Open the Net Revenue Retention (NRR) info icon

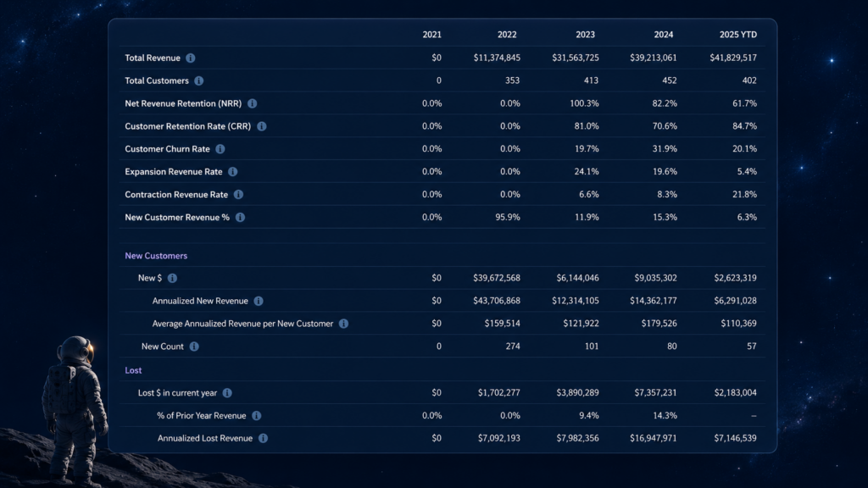(252, 103)
